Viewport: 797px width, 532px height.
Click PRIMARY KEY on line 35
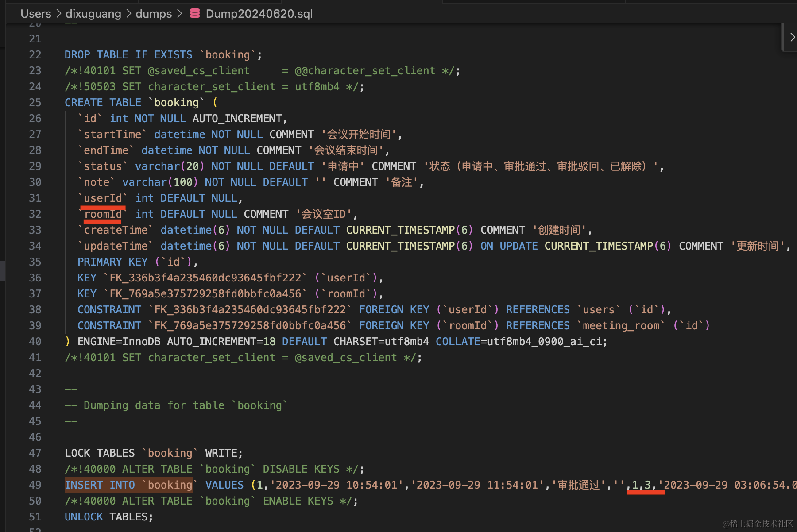113,262
